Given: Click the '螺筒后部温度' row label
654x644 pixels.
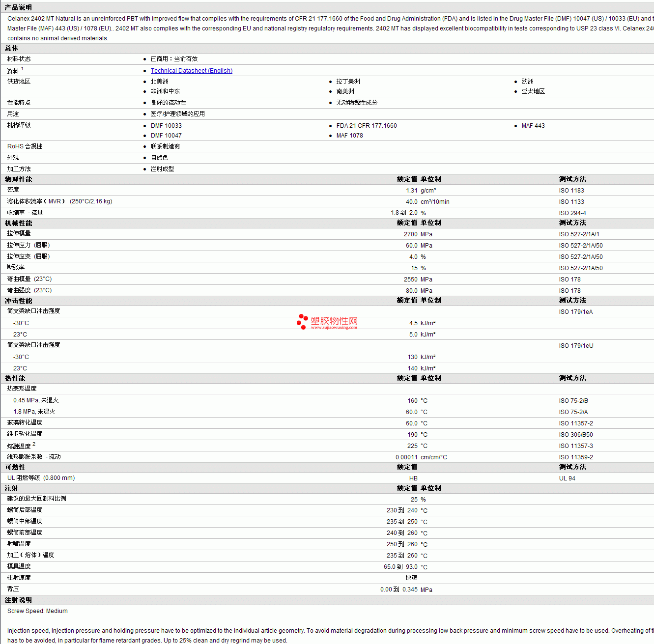Looking at the screenshot, I should [x=25, y=510].
